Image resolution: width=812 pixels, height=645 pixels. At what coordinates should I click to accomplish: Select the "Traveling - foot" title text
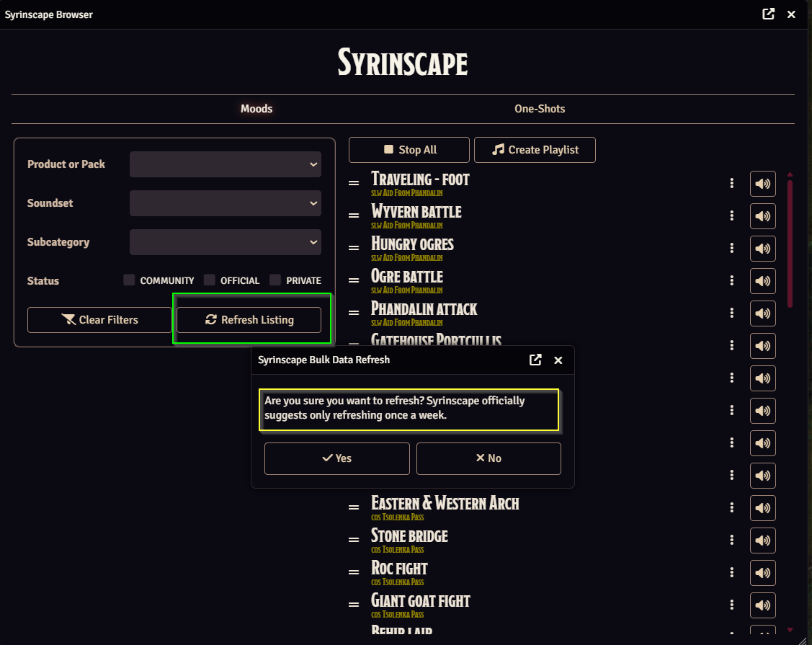coord(420,179)
